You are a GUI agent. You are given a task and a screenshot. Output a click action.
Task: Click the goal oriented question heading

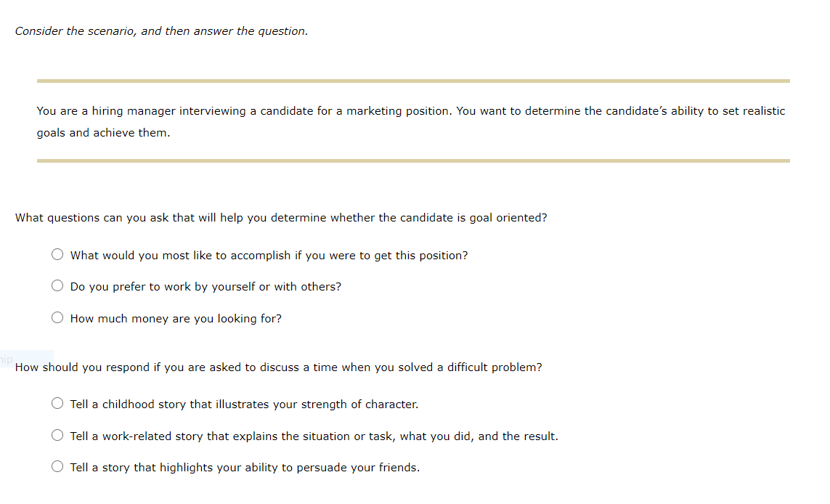tap(282, 217)
